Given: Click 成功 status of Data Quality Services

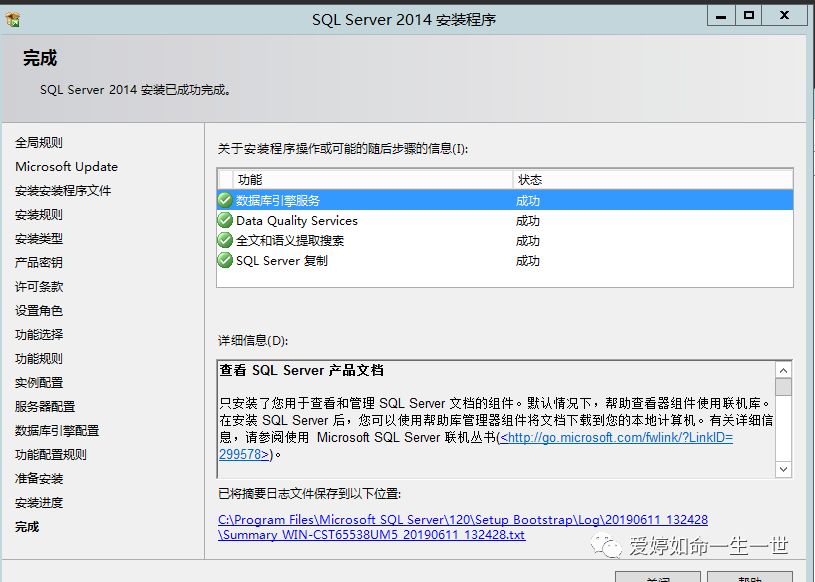Looking at the screenshot, I should click(528, 221).
